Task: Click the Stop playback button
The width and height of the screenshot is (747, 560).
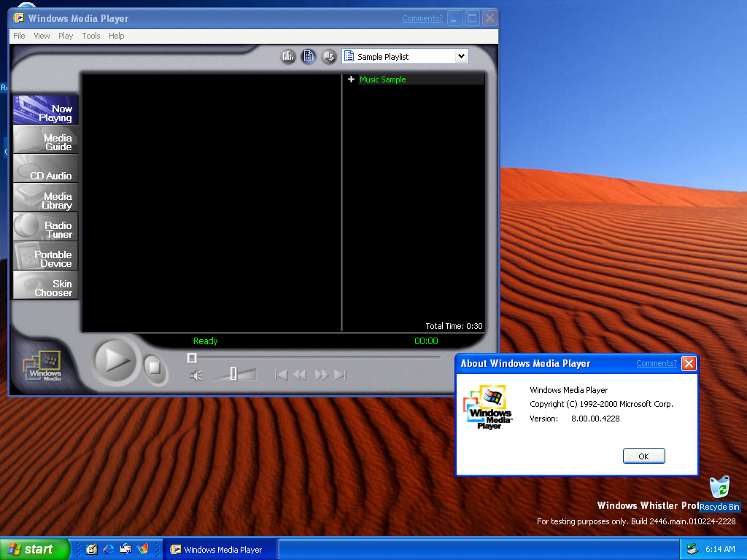Action: pos(154,367)
